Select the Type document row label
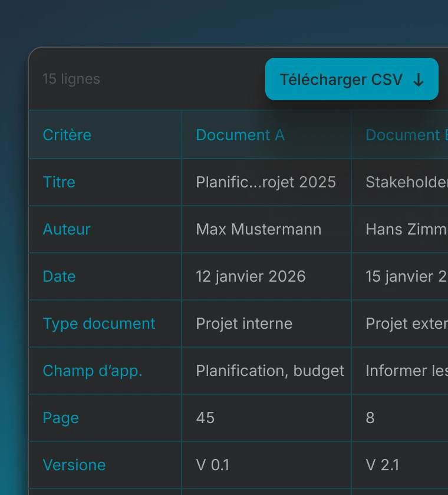 [99, 324]
